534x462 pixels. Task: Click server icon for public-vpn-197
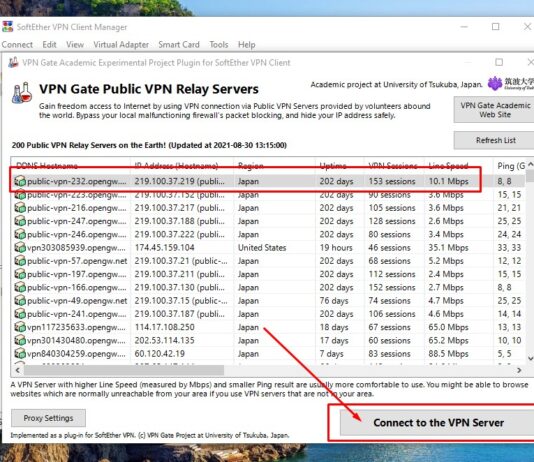20,274
